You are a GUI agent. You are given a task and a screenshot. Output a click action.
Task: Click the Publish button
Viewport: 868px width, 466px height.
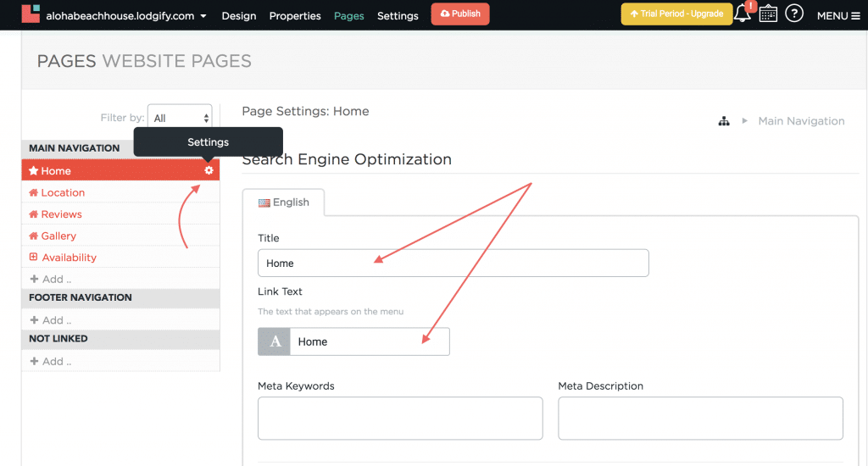(460, 14)
